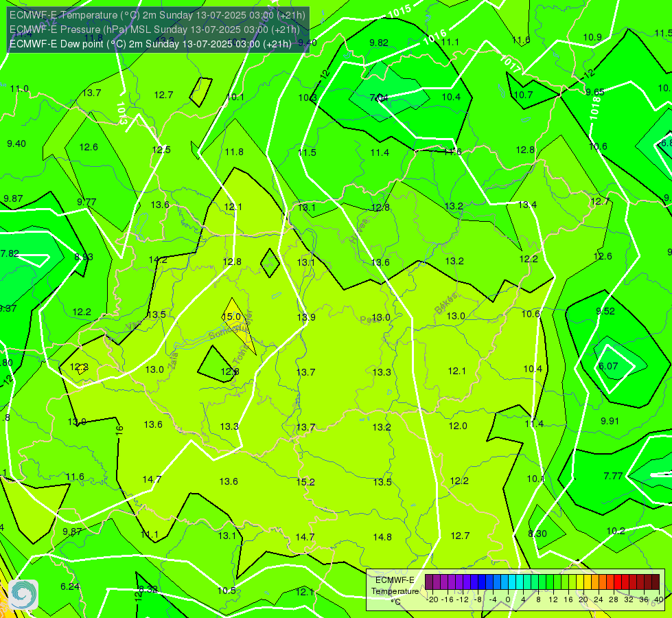The width and height of the screenshot is (672, 618).
Task: Click the 1015 isobar label
Action: point(399,11)
